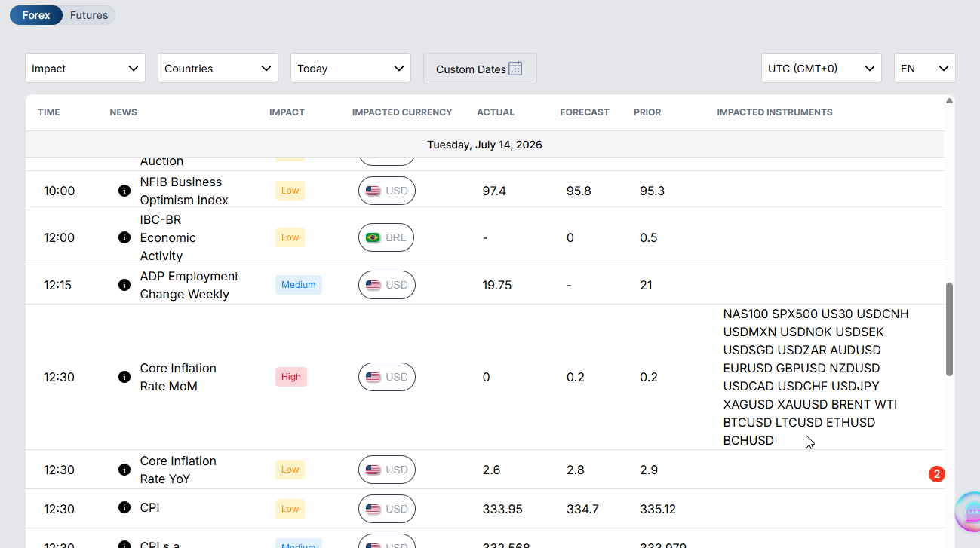Click the Custom Dates calendar button
Screen dimensions: 980x548
click(480, 69)
